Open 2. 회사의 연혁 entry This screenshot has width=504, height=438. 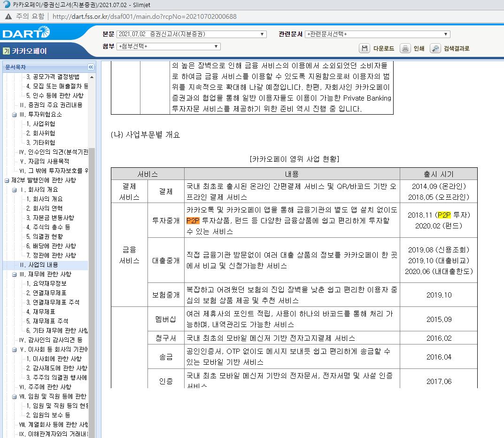point(44,208)
